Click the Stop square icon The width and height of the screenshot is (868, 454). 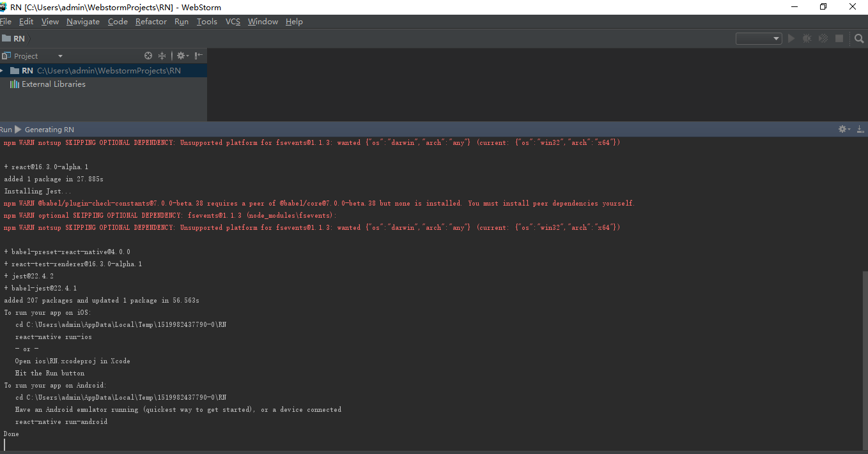pyautogui.click(x=839, y=38)
